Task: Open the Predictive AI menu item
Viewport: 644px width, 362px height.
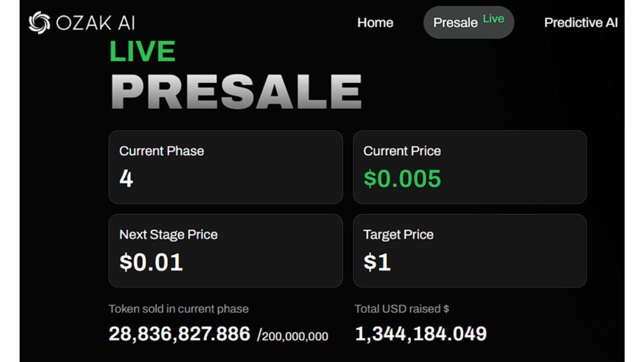Action: point(581,23)
